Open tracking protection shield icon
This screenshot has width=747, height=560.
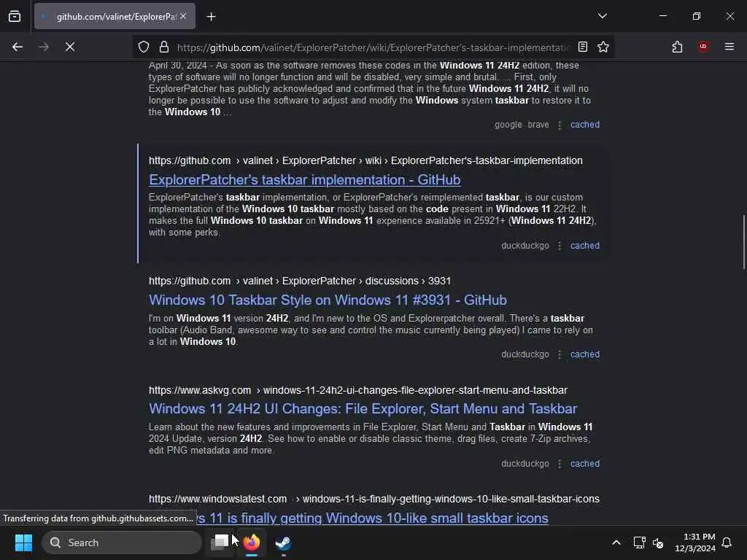pos(144,47)
